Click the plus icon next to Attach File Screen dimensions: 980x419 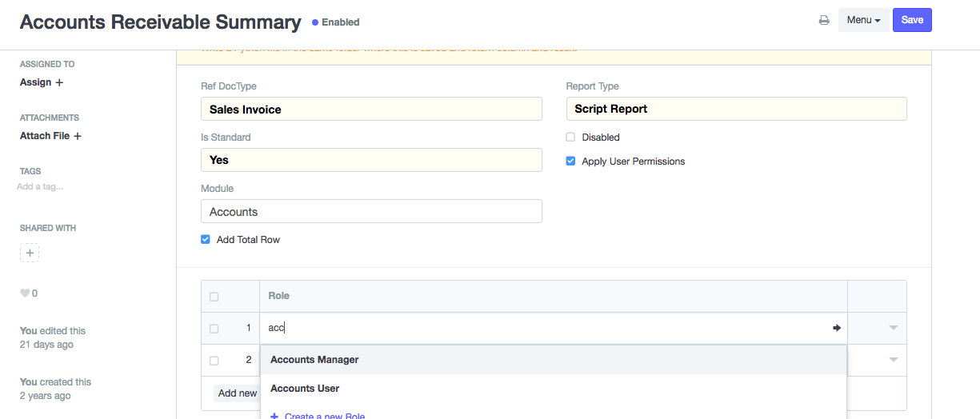point(78,136)
